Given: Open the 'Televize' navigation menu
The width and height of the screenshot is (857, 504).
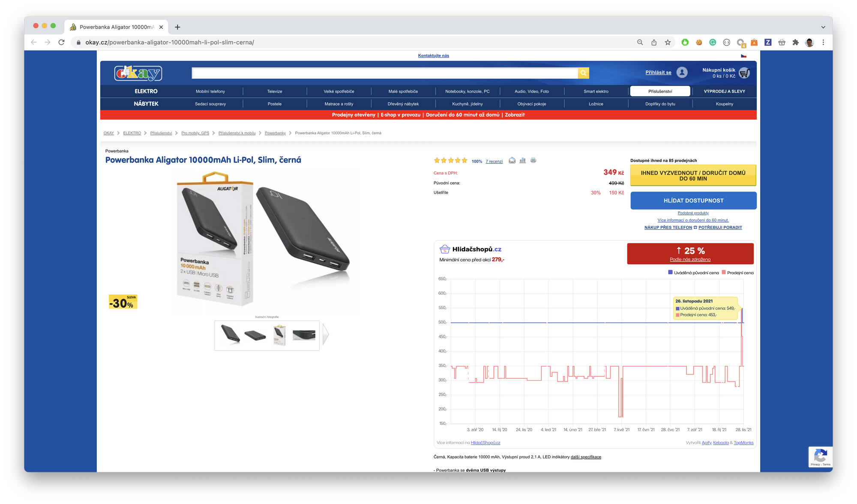Looking at the screenshot, I should coord(274,91).
